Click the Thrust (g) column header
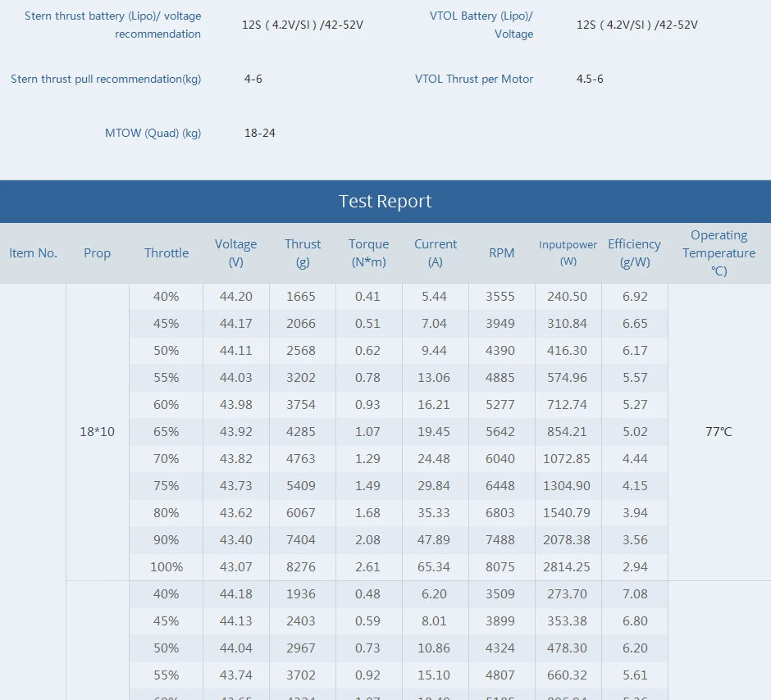Screen dimensions: 771x700 click(x=303, y=252)
